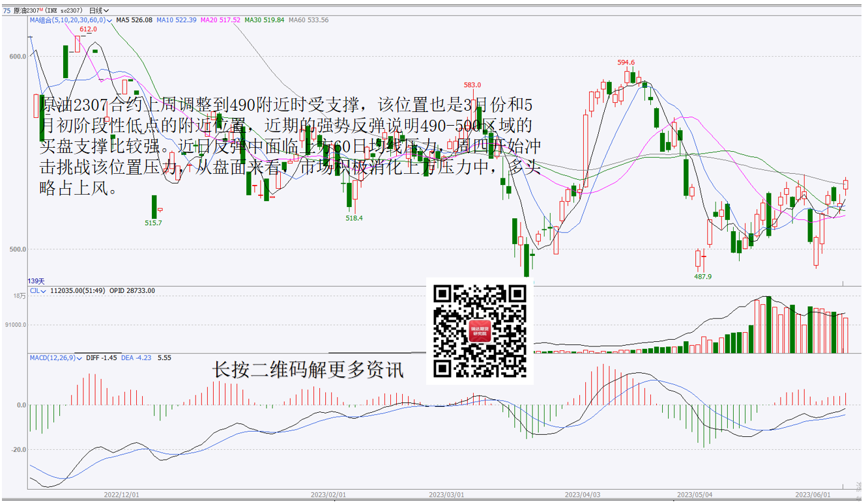Click the green MA30 519.84 legend

click(x=265, y=20)
